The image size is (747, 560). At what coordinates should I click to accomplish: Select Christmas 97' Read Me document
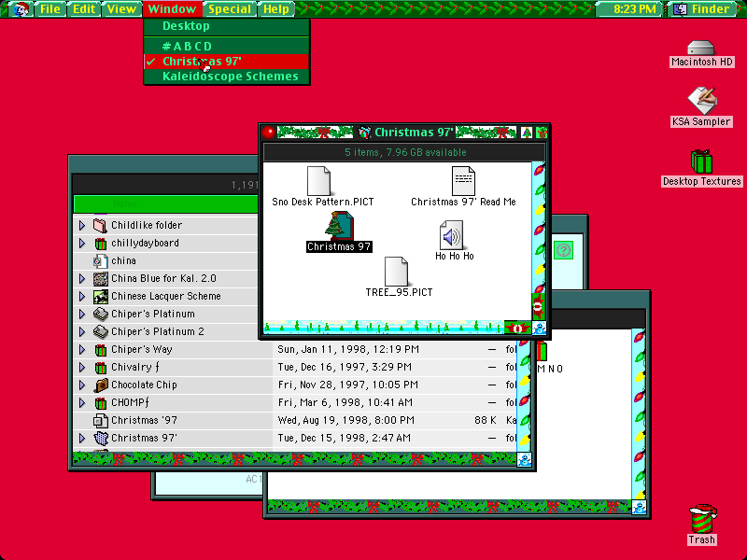463,181
